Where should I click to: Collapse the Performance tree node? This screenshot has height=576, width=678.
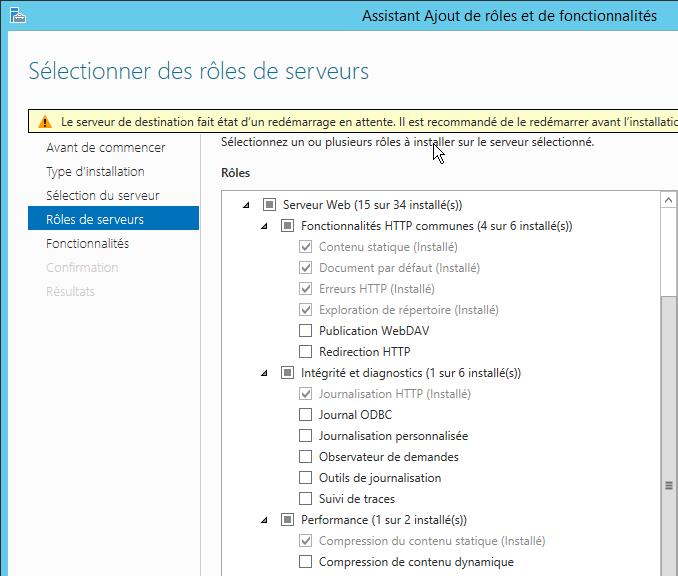[x=264, y=520]
